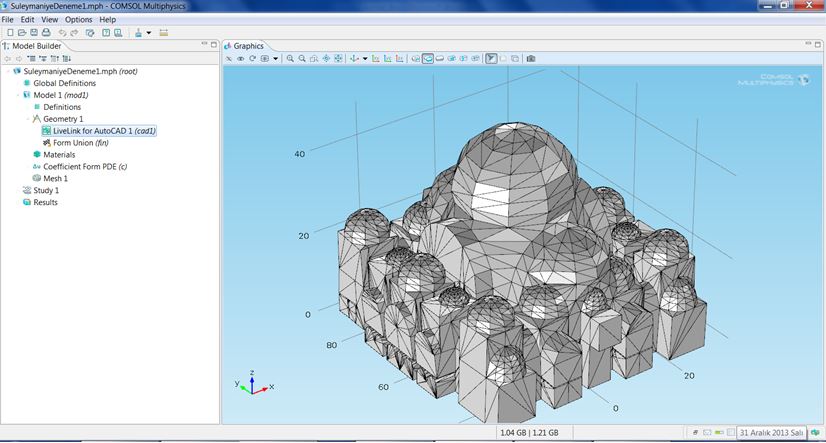Viewport: 826px width, 443px height.
Task: Minimize the Graphics panel
Action: [808, 44]
